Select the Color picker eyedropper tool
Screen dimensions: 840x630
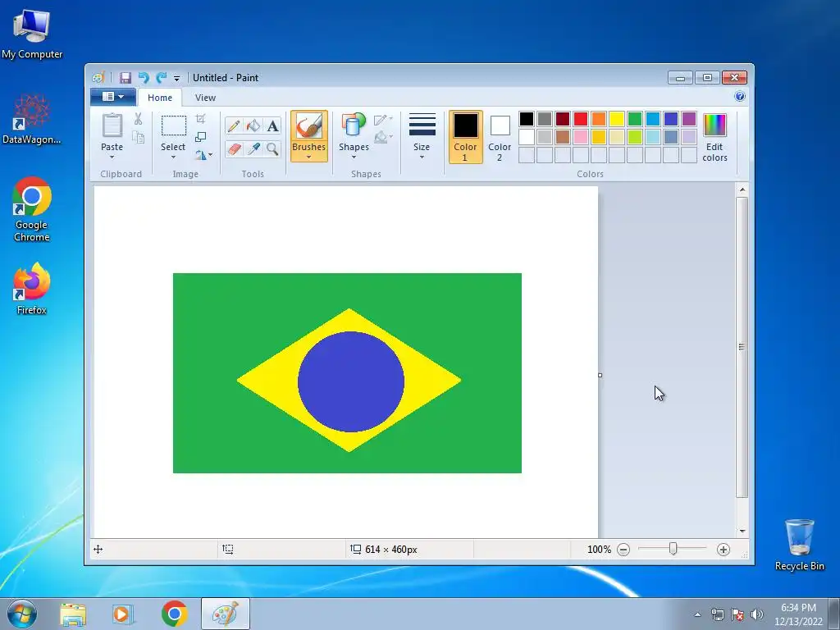coord(253,149)
